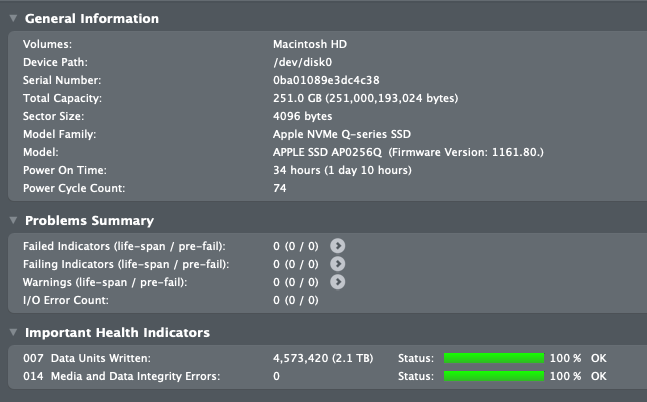This screenshot has height=402, width=647.
Task: Click Data Units Written status bar
Action: tap(493, 358)
